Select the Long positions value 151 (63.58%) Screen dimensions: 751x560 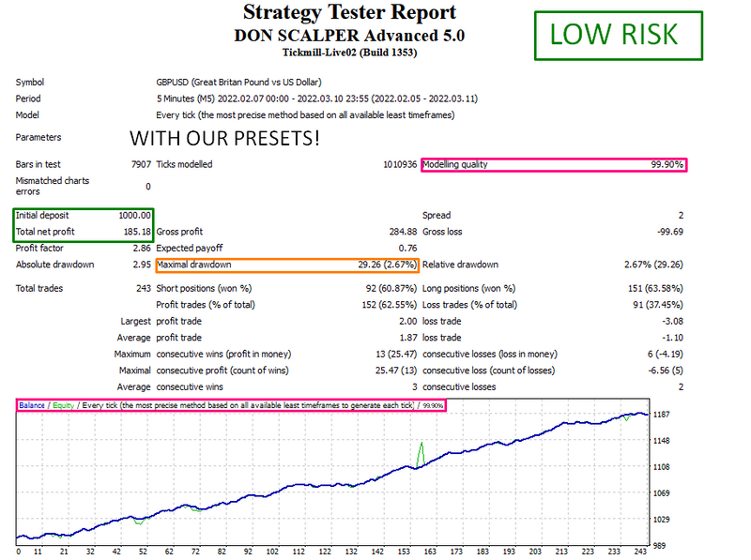pyautogui.click(x=655, y=289)
